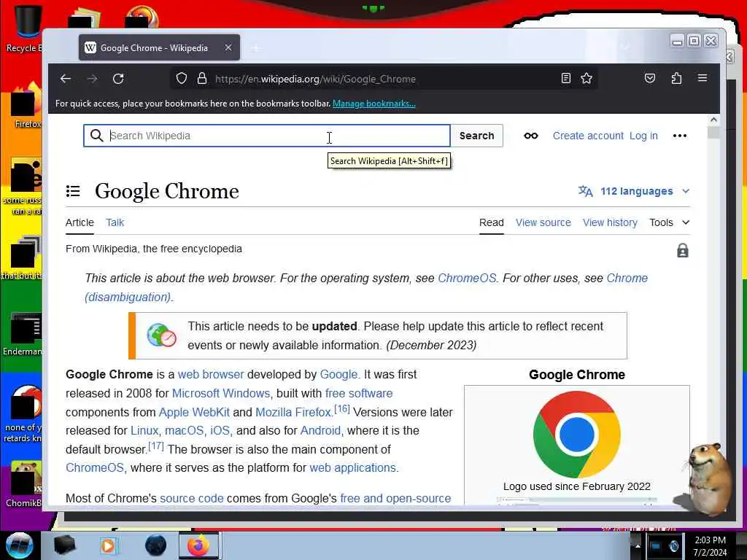Open the Firefox desktop shortcut
747x560 pixels.
coord(26,105)
